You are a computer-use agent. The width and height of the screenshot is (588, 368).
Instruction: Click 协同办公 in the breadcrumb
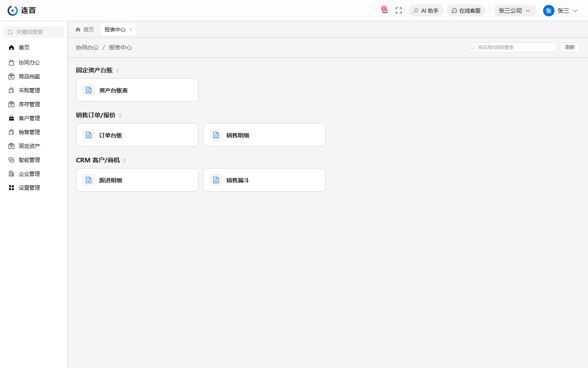87,47
